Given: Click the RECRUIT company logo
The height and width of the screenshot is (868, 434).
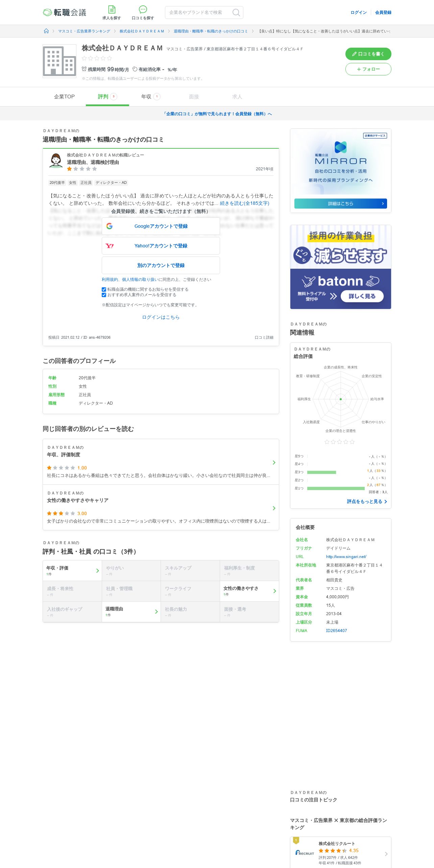Looking at the screenshot, I should point(305,853).
